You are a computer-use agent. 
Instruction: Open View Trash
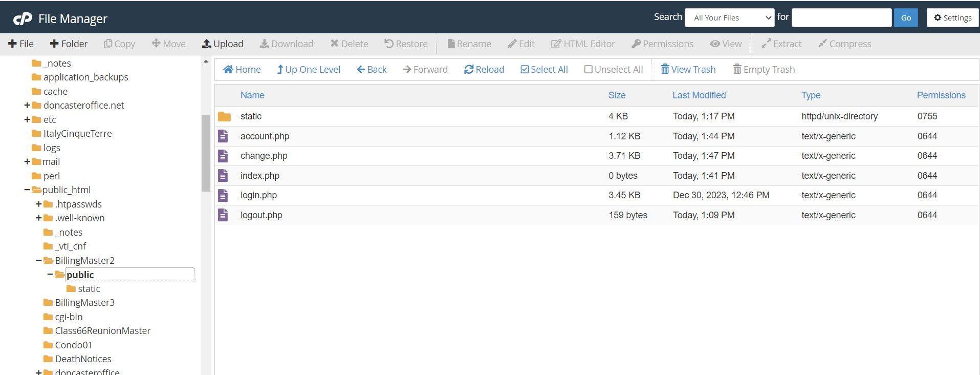click(688, 70)
